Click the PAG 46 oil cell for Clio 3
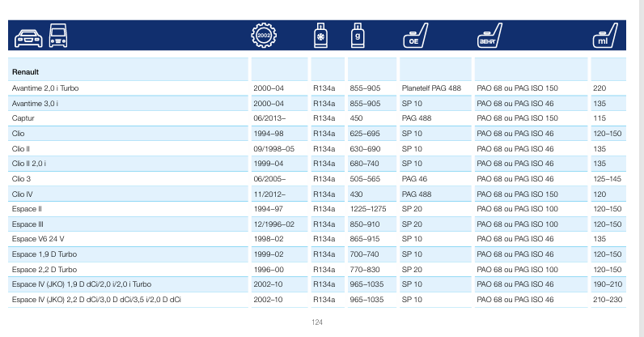644x337 pixels. pos(414,179)
